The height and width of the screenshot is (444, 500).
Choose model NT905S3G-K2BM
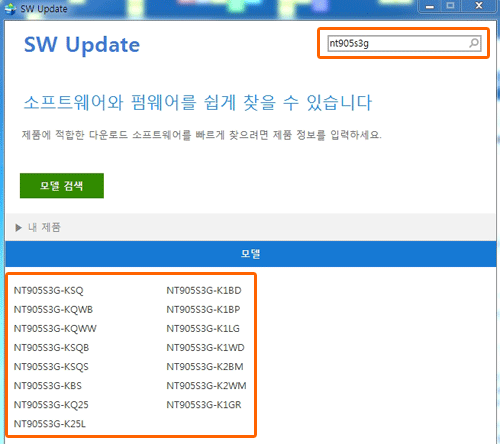click(x=205, y=367)
